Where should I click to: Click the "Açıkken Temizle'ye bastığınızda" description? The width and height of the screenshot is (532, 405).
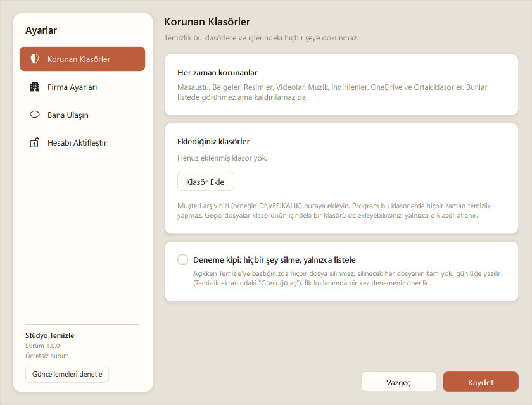coord(347,278)
